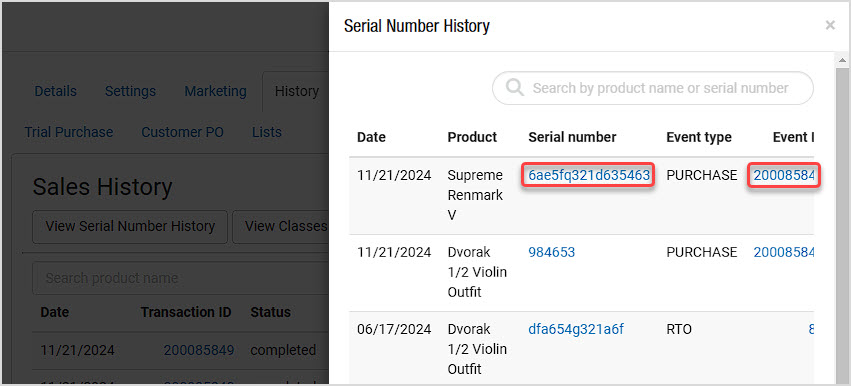Switch to the Details tab

click(x=55, y=91)
